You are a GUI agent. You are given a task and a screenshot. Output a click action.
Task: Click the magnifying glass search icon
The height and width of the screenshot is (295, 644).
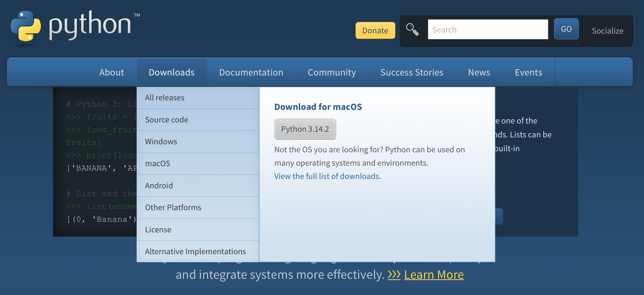tap(412, 29)
